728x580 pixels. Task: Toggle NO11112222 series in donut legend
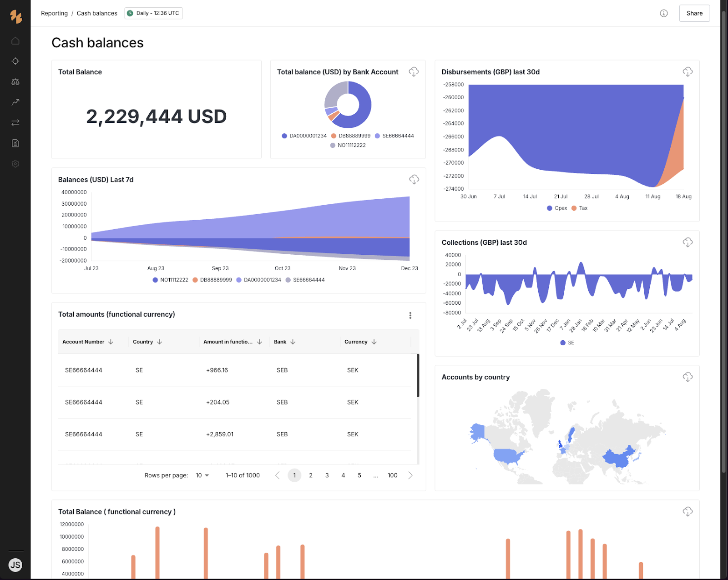click(348, 146)
